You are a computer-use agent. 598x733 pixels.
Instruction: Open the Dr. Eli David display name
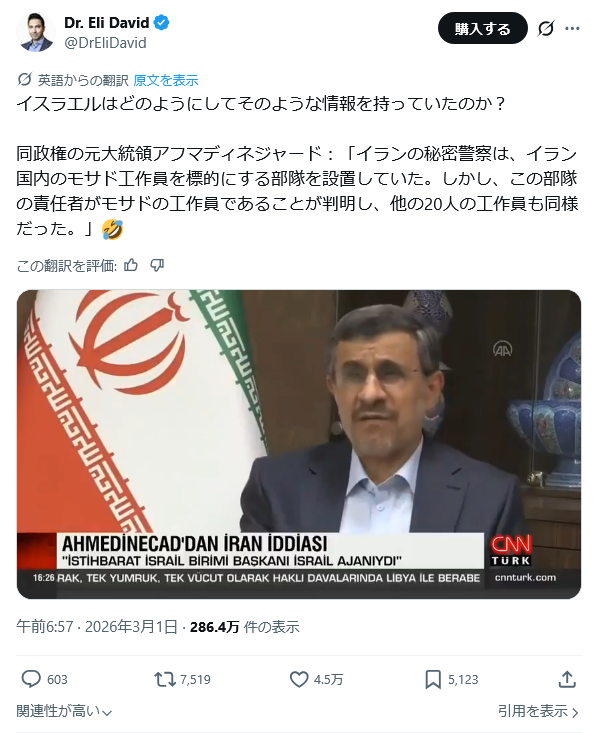pyautogui.click(x=107, y=22)
